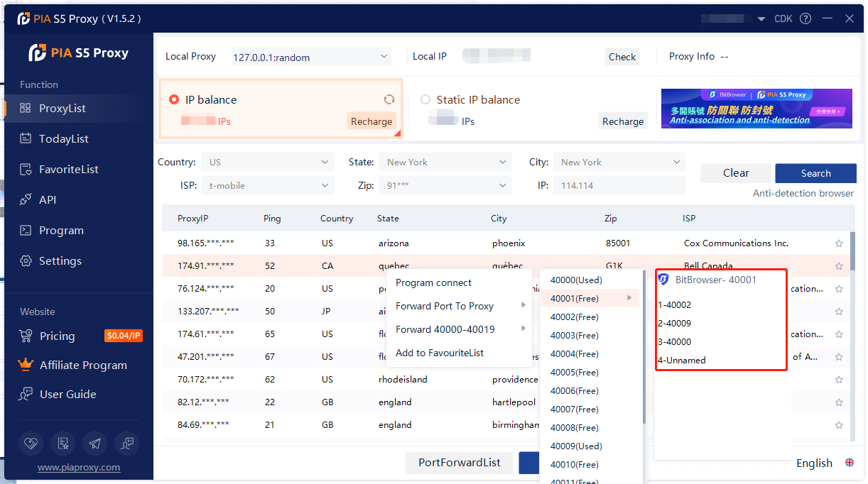The image size is (868, 484).
Task: Open the Country US dropdown
Action: coord(267,162)
